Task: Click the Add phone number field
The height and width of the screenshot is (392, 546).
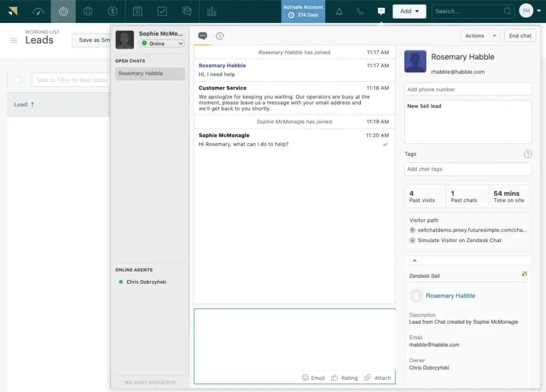Action: click(x=468, y=89)
